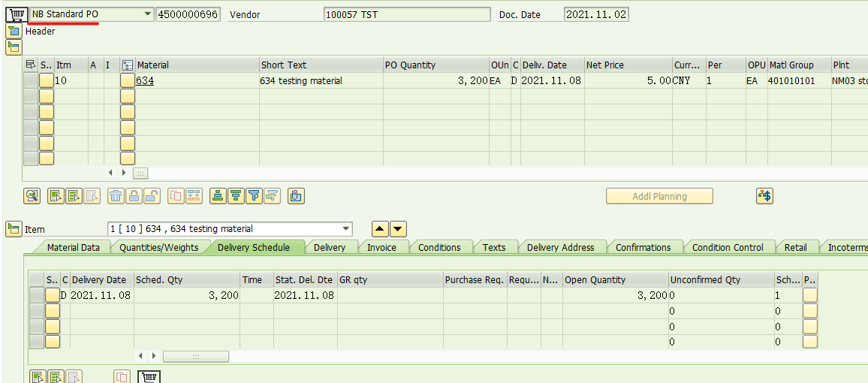Collapse the item overview section
This screenshot has width=868, height=383.
coord(14,47)
